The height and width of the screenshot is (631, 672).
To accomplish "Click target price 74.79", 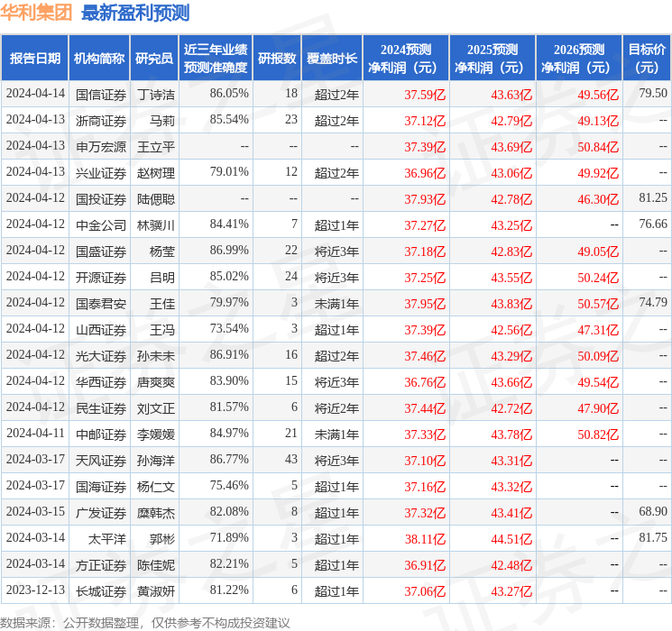I will [653, 302].
